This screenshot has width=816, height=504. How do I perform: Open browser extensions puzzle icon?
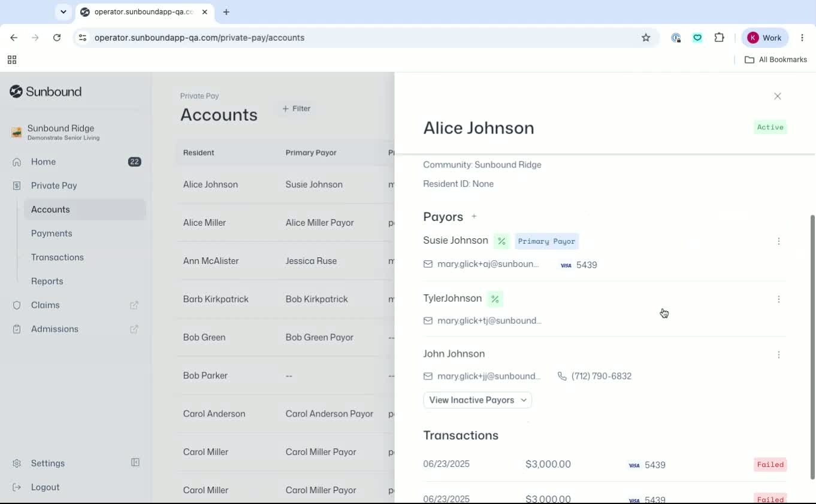720,38
